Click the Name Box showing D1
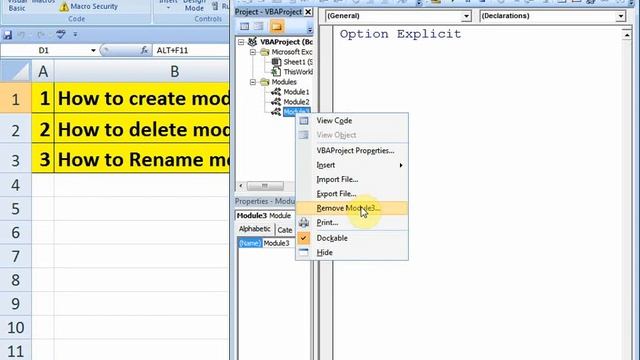This screenshot has height=360, width=640. [44, 50]
